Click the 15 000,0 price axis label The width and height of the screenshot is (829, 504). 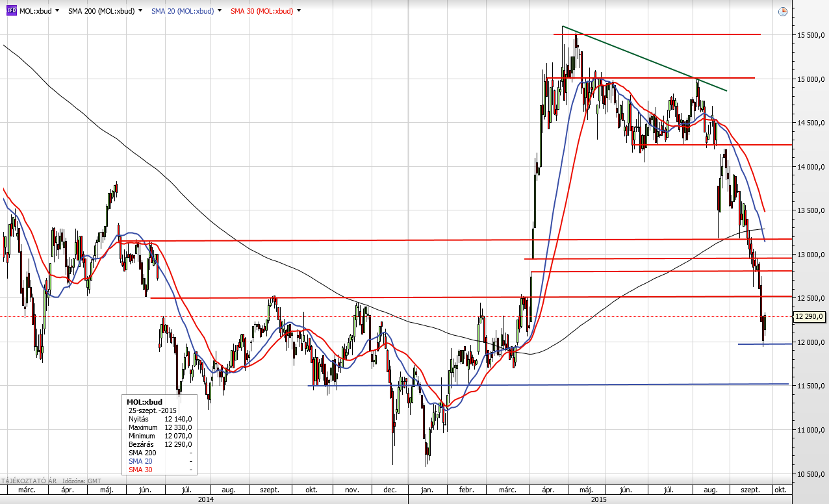click(810, 79)
